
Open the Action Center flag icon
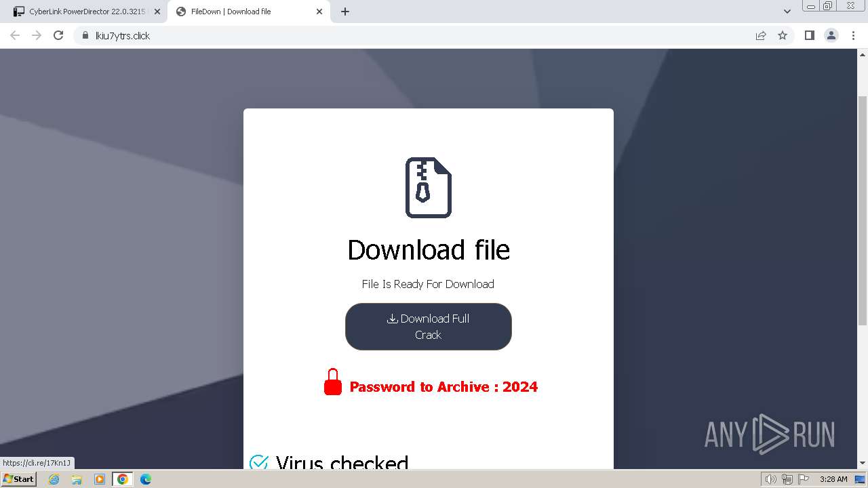tap(804, 479)
